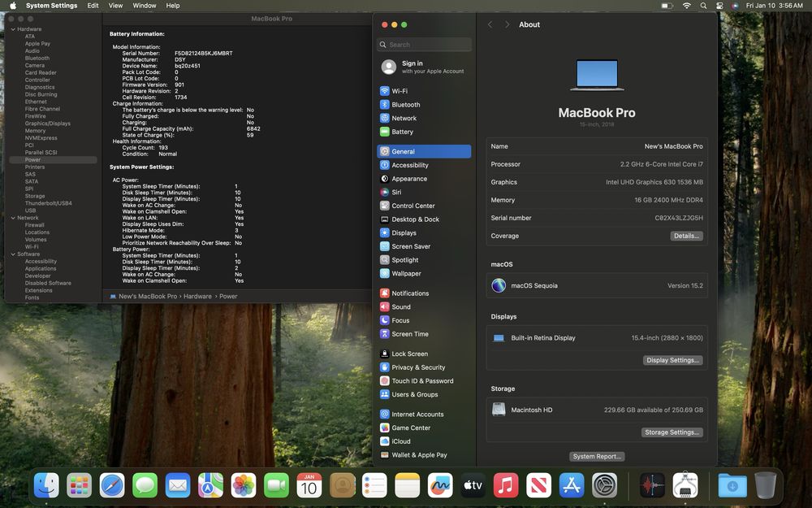Click Details button next to Coverage
812x508 pixels.
coord(687,236)
